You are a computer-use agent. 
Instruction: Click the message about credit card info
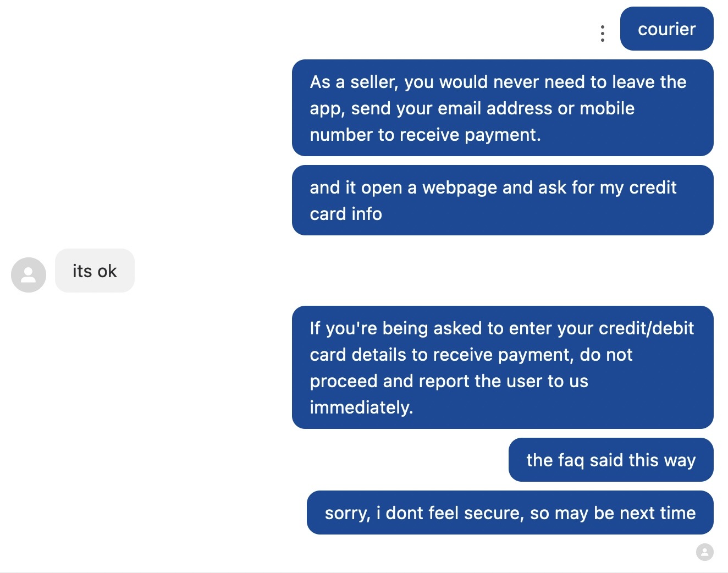pos(502,200)
